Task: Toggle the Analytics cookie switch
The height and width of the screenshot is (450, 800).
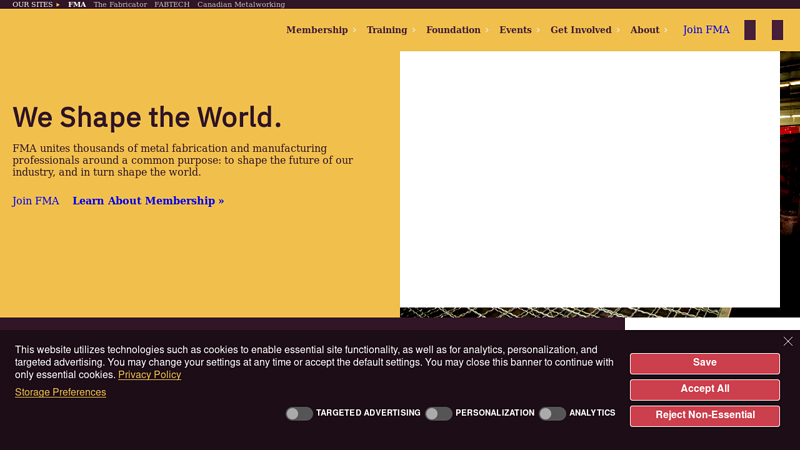Action: pyautogui.click(x=552, y=413)
